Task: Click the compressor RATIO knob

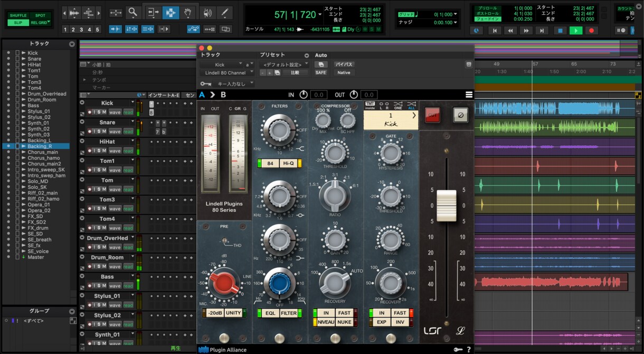Action: tap(334, 195)
